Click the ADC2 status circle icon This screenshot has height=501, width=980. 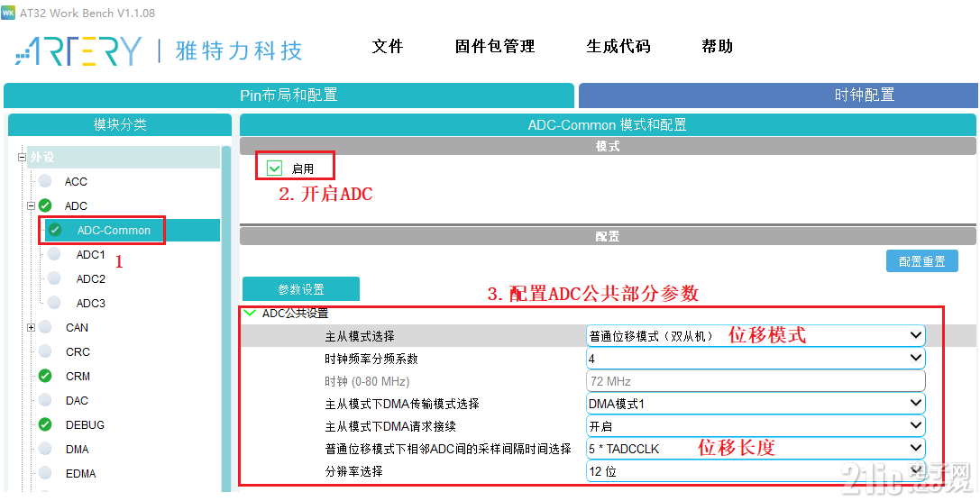coord(54,278)
